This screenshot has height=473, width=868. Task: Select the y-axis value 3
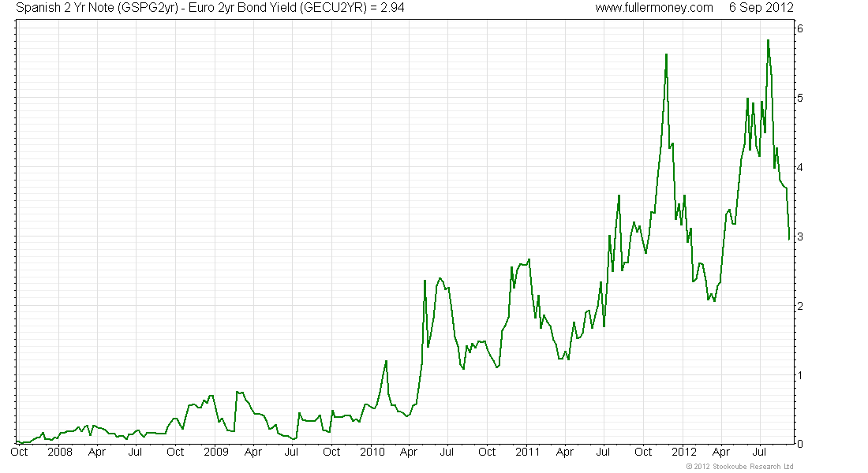coord(800,236)
